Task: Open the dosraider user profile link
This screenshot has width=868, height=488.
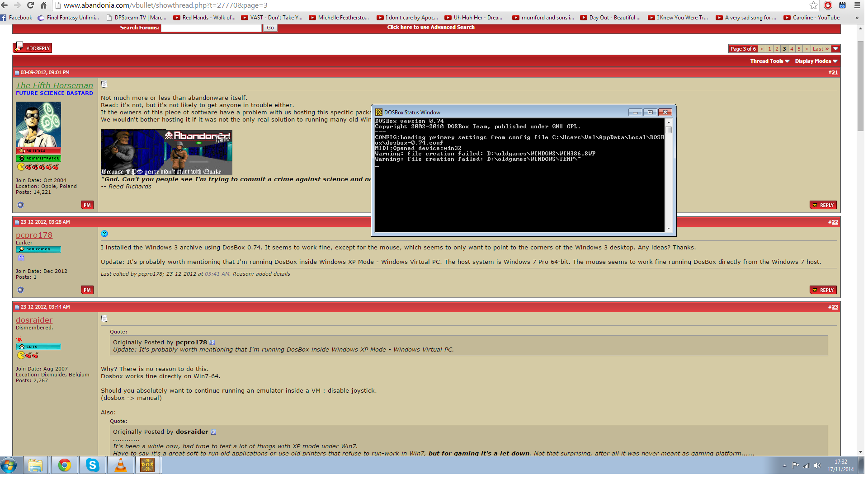Action: pos(34,320)
